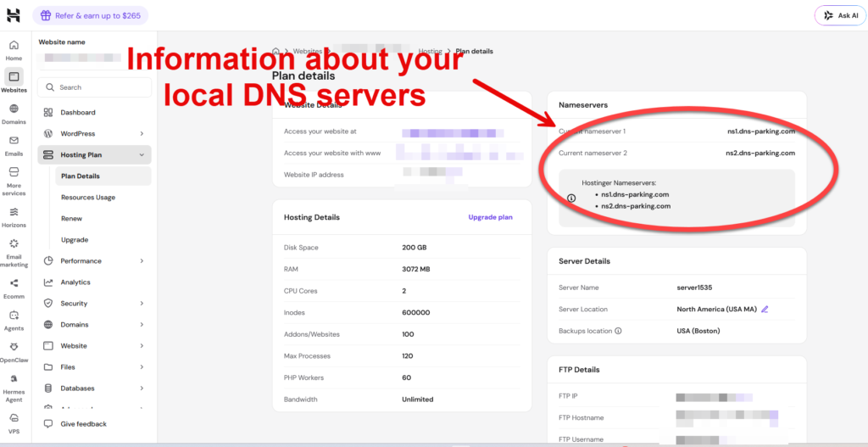Edit server location pencil icon
The height and width of the screenshot is (447, 868).
(765, 309)
